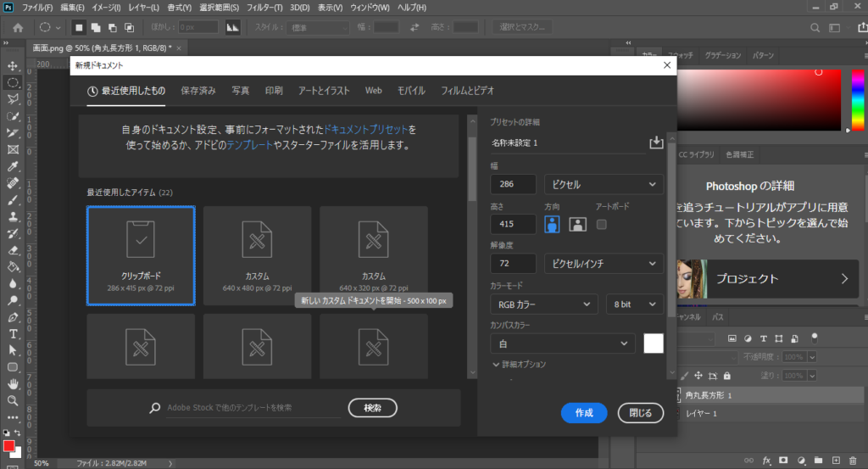Select the Zoom tool

pos(13,400)
